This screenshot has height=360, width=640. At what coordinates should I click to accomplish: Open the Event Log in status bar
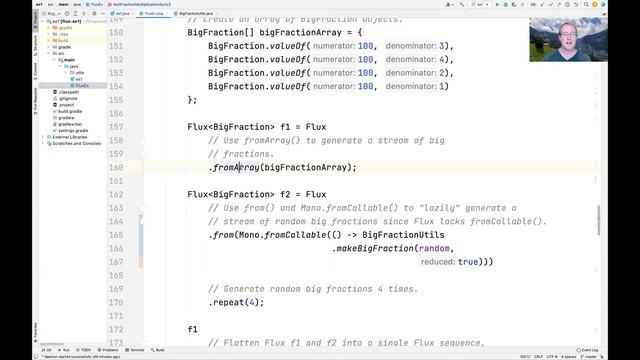pyautogui.click(x=587, y=350)
